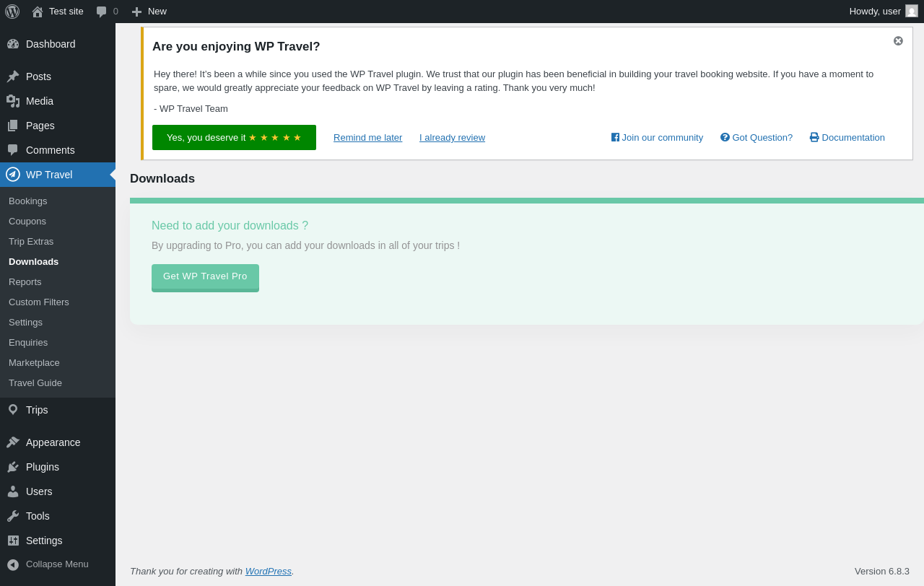This screenshot has height=586, width=924.
Task: Click the Media icon in sidebar
Action: coord(13,101)
